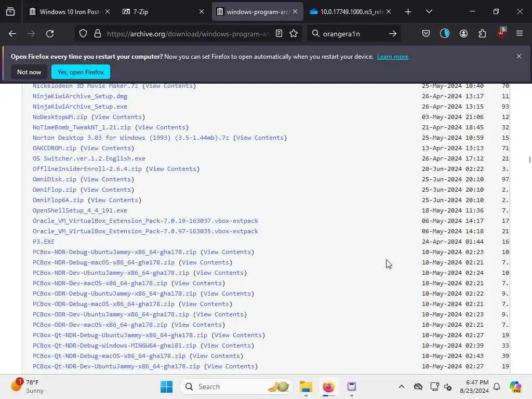This screenshot has height=399, width=532.
Task: View Contents of OAKCDROM.zip
Action: click(107, 148)
